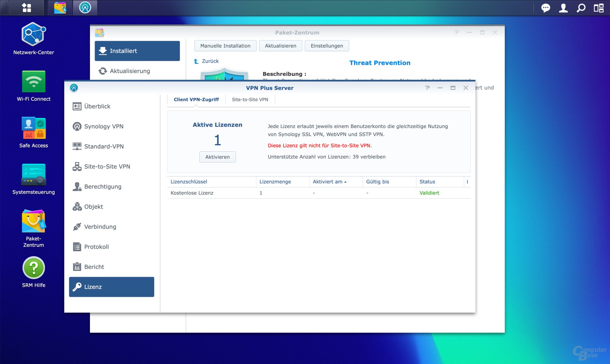Screen dimensions: 610x364
Task: Open VPN Plus Server help icon
Action: (427, 88)
